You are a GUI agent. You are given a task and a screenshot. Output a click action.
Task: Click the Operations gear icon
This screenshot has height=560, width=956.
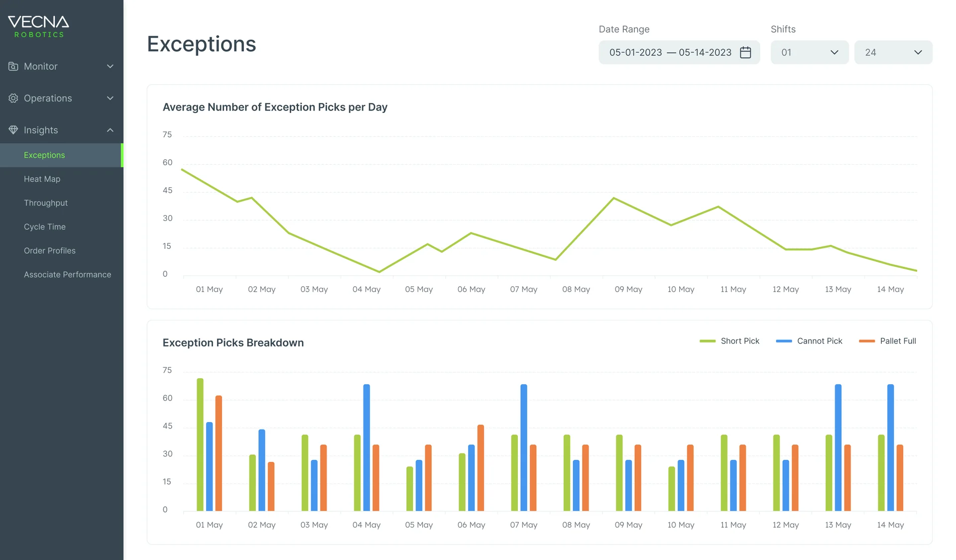[x=13, y=98]
